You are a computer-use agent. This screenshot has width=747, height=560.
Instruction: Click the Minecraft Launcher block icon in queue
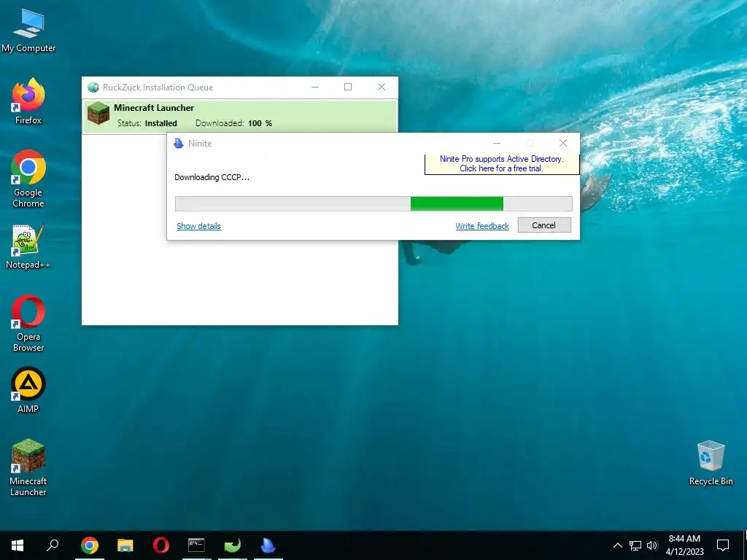point(98,113)
